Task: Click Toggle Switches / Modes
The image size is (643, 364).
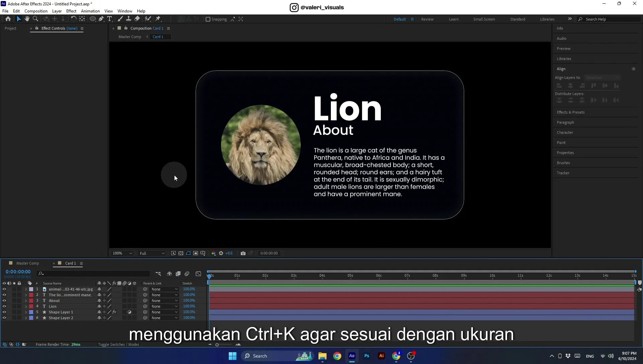Action: pyautogui.click(x=119, y=345)
